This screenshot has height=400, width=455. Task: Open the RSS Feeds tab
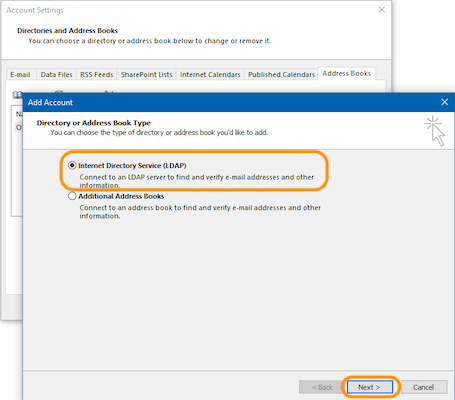pos(97,74)
